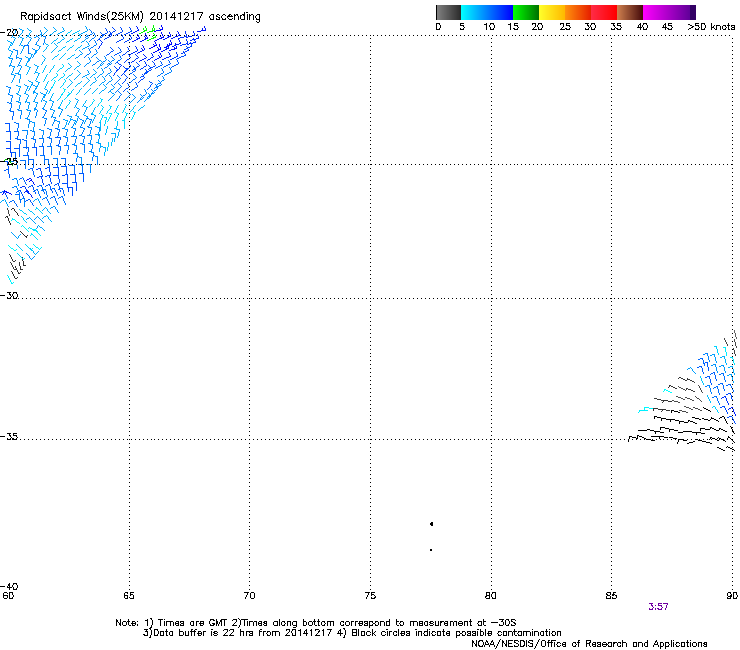740x650 pixels.
Task: Click the latitude label '-35'
Action: (9, 437)
